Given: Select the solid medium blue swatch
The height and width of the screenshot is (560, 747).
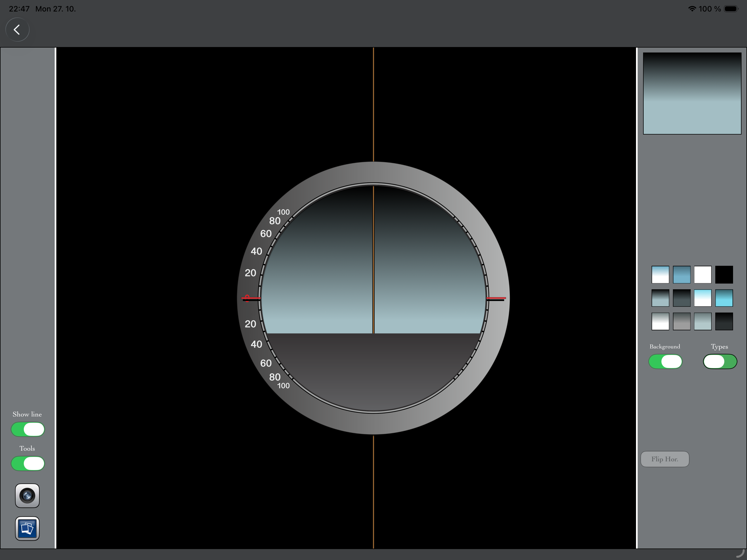Looking at the screenshot, I should (681, 275).
